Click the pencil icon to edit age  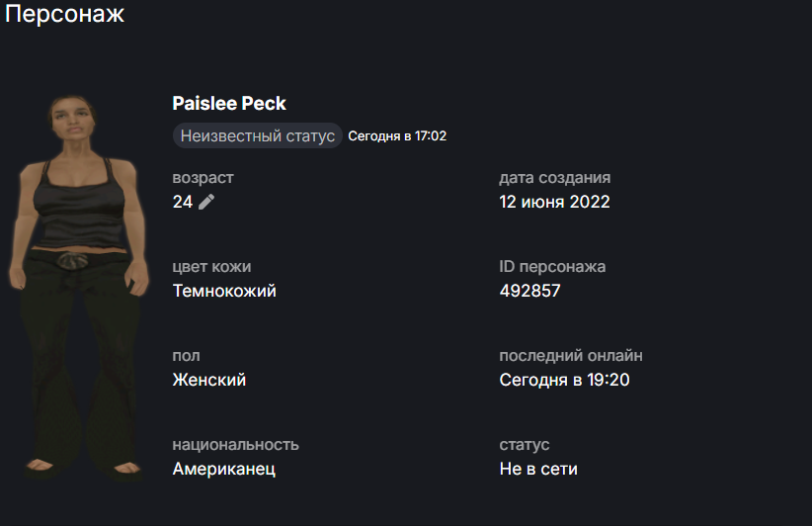click(206, 202)
